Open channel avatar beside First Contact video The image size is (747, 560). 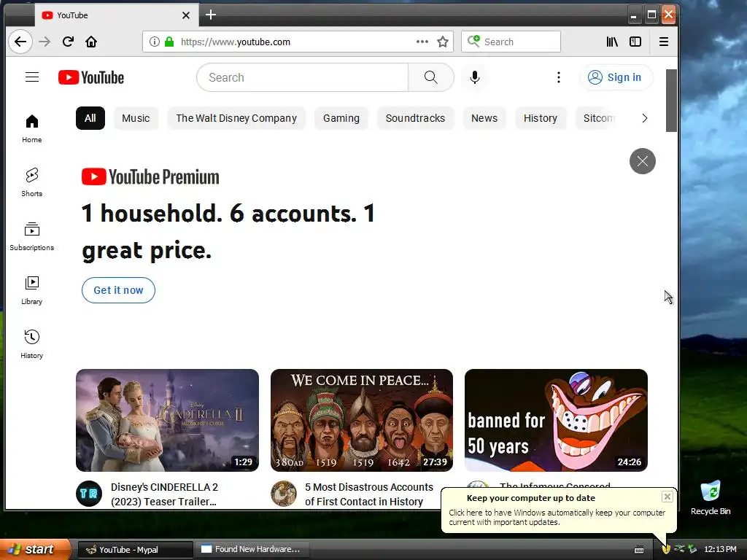[x=284, y=494]
